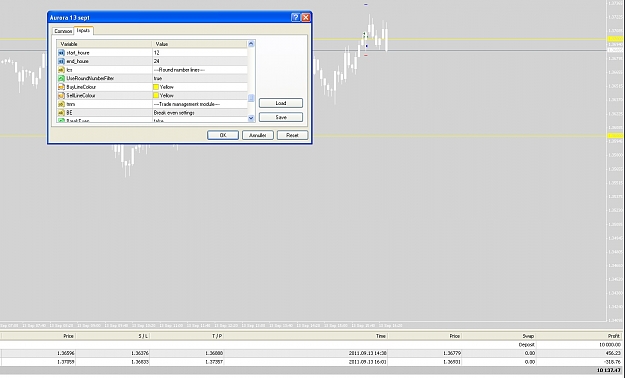Click the time cell 2011.09.13 14:38
Image resolution: width=625 pixels, height=378 pixels.
pos(368,353)
